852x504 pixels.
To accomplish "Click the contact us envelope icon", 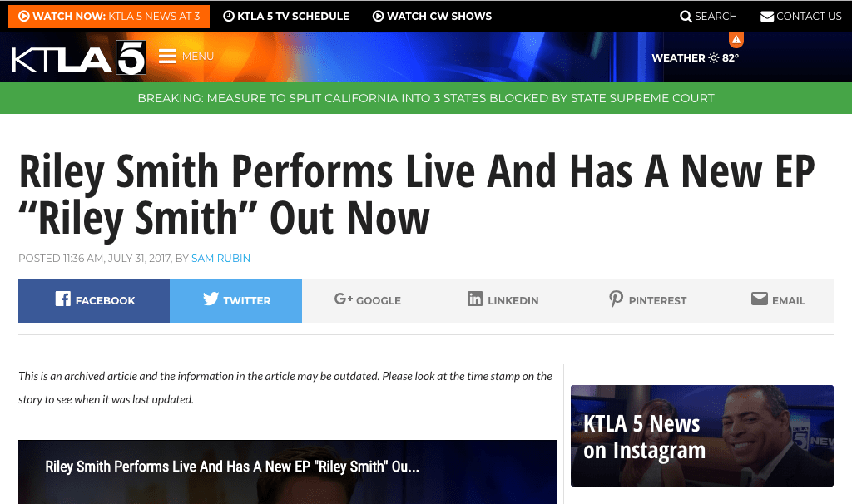I will coord(766,17).
